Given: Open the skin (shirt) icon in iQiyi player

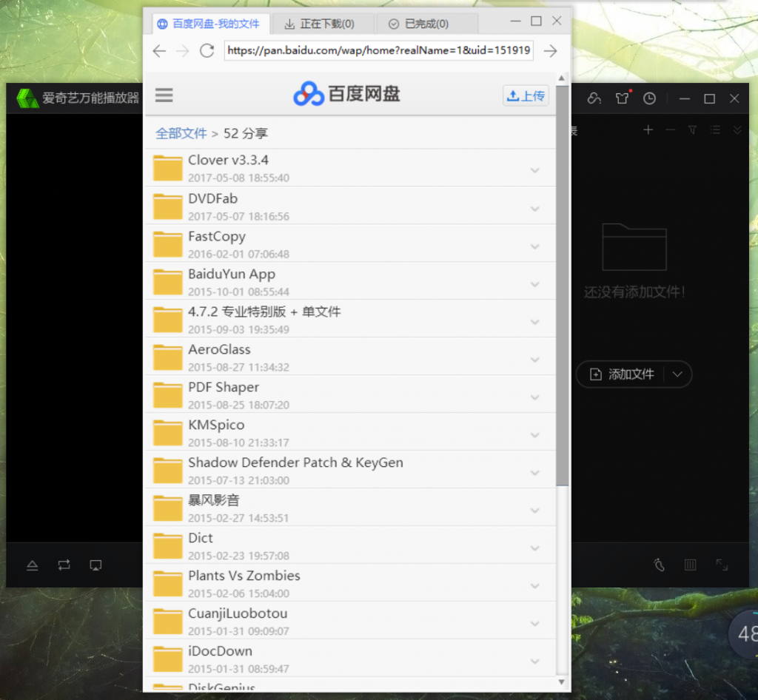Looking at the screenshot, I should click(x=623, y=98).
